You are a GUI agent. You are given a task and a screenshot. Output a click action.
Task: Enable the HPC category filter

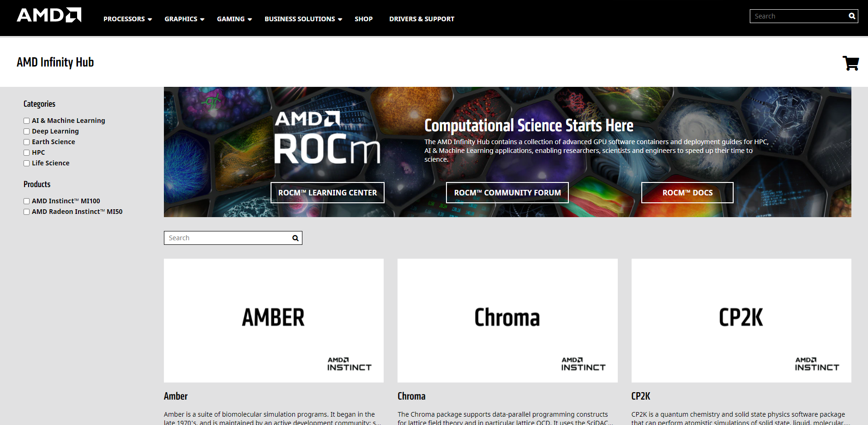point(26,153)
